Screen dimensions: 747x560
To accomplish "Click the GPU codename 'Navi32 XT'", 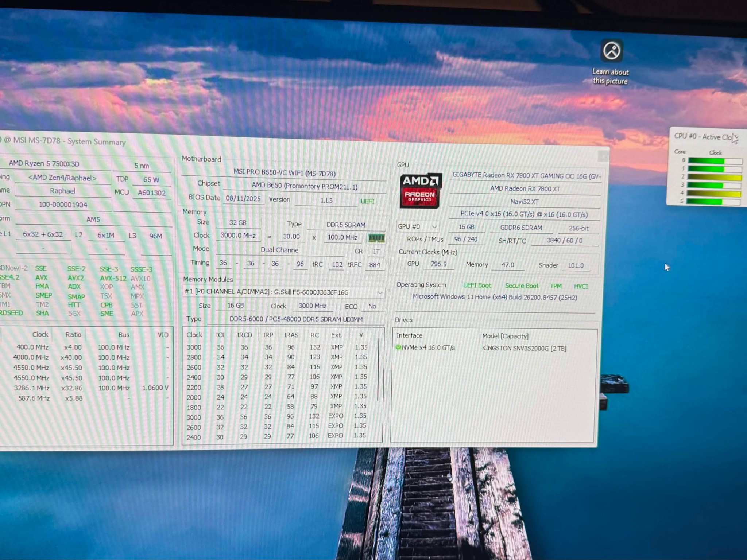I will [525, 202].
